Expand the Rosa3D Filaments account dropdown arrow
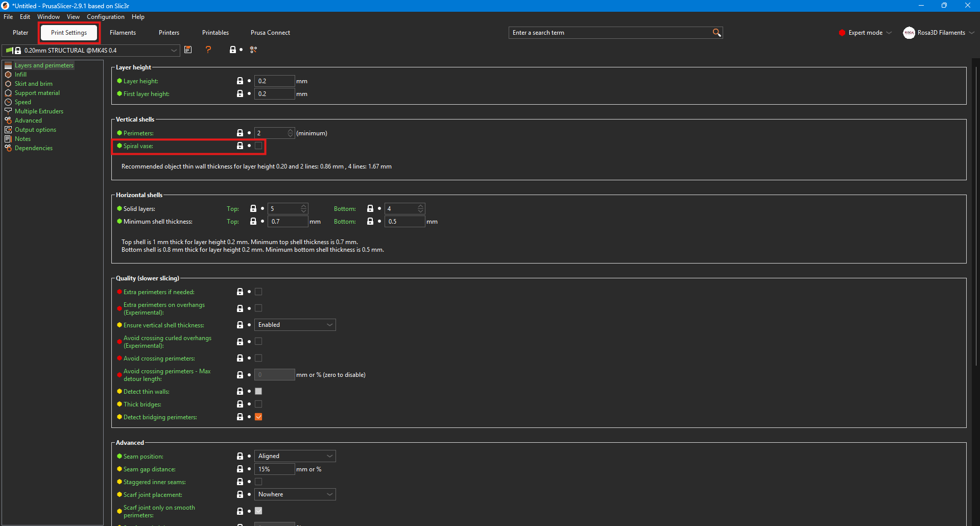 click(x=971, y=33)
